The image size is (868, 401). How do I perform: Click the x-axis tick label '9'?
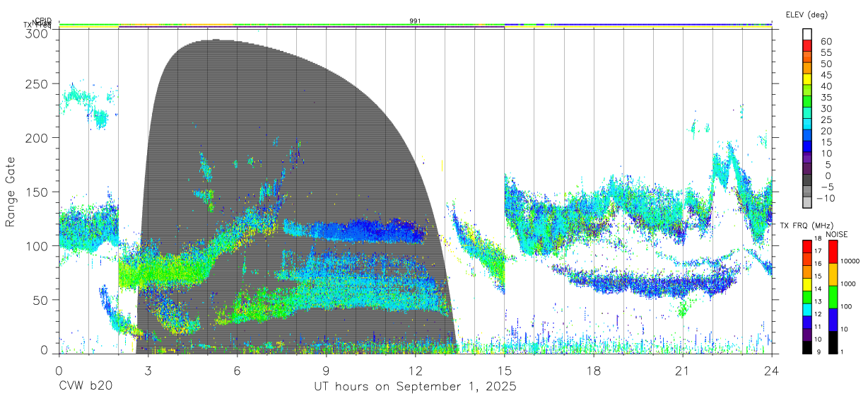pyautogui.click(x=326, y=371)
